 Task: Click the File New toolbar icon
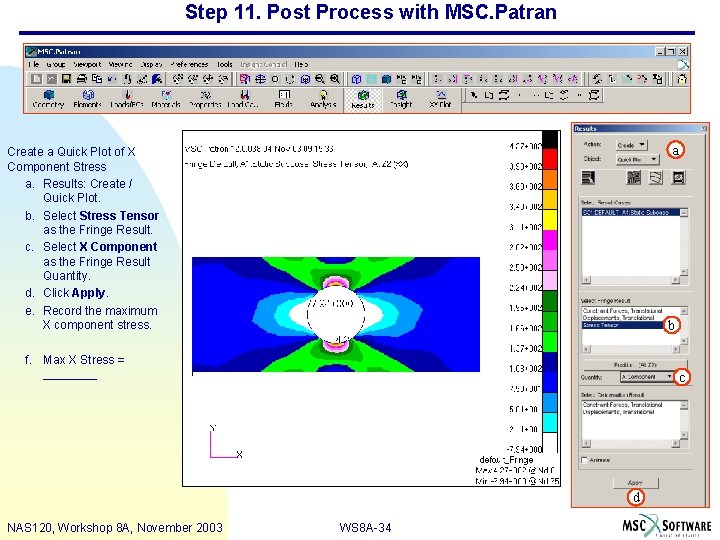coord(36,79)
